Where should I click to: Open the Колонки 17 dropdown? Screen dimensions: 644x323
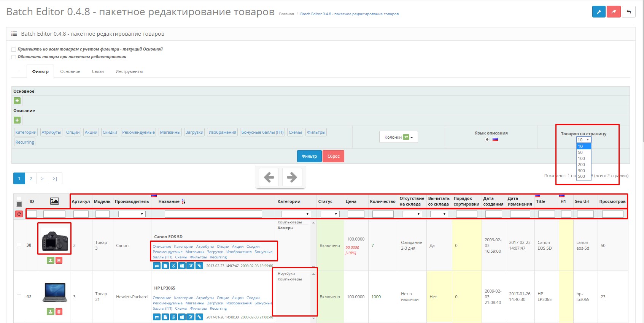[x=398, y=137]
